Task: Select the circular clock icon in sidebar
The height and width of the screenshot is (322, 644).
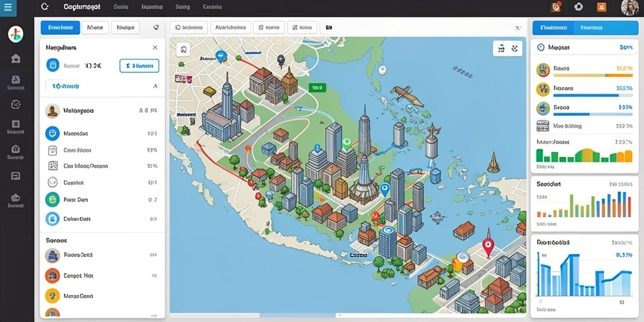Action: [x=16, y=104]
